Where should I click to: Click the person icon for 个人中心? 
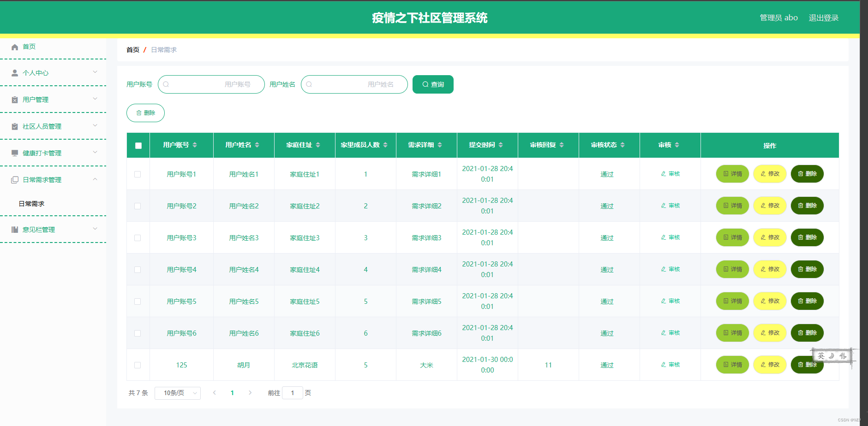coord(15,73)
